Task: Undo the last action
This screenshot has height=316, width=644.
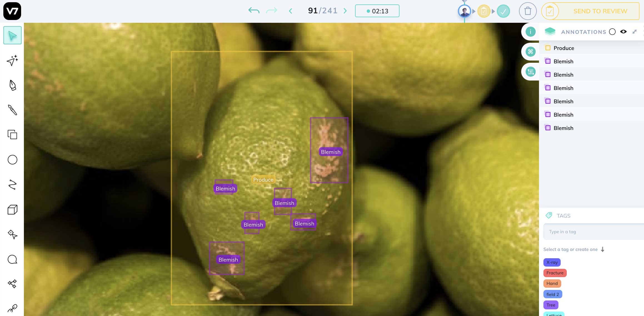Action: pyautogui.click(x=254, y=11)
